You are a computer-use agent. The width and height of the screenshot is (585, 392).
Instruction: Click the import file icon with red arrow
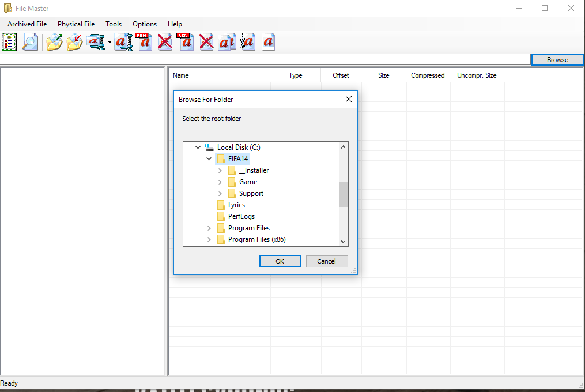(74, 41)
